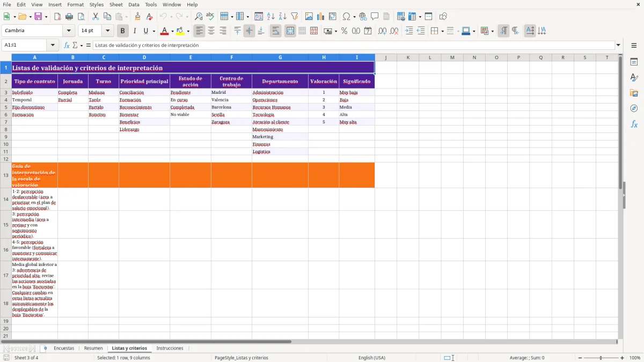
Task: Run spelling check icon
Action: [x=210, y=17]
